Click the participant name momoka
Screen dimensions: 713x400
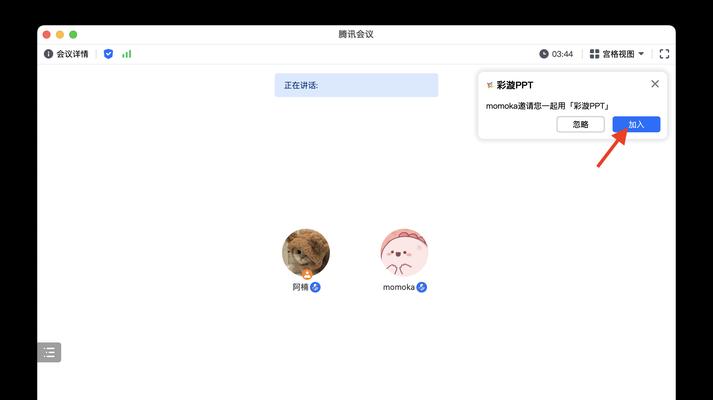point(398,287)
